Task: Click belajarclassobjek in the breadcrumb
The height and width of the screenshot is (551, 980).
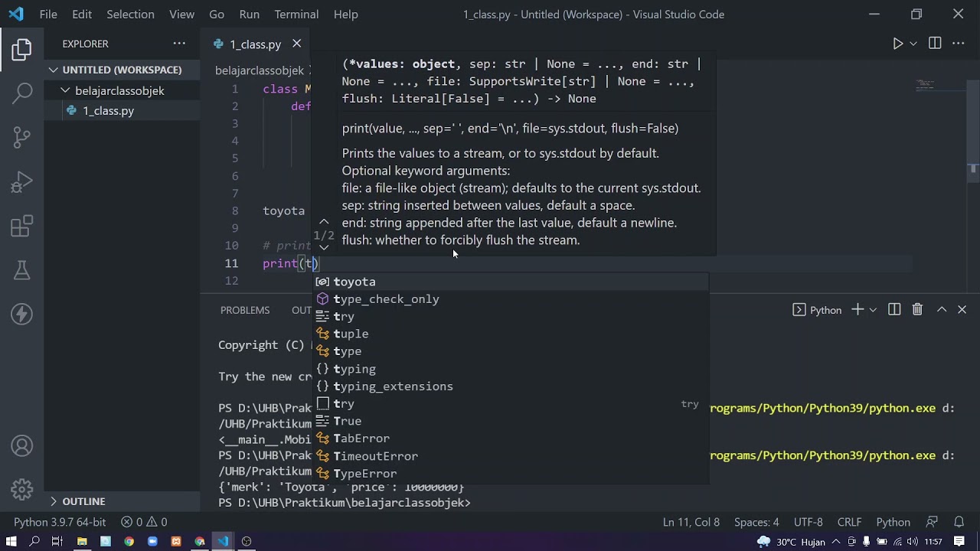Action: click(x=260, y=70)
